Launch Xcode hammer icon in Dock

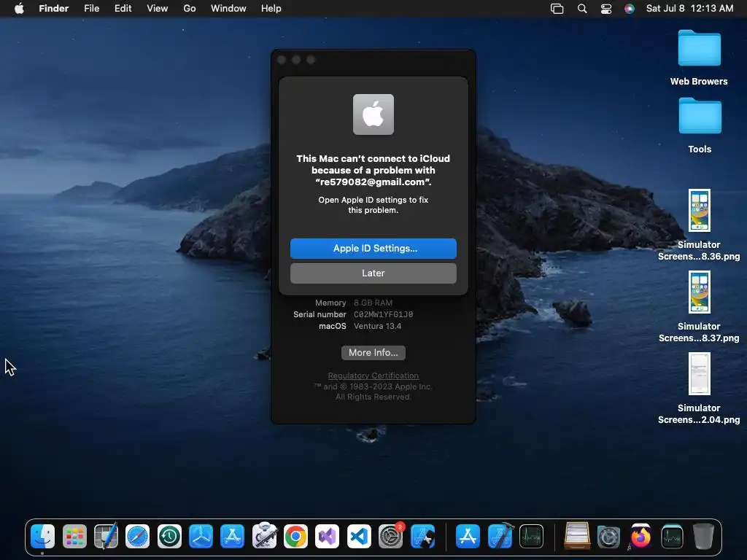click(500, 536)
